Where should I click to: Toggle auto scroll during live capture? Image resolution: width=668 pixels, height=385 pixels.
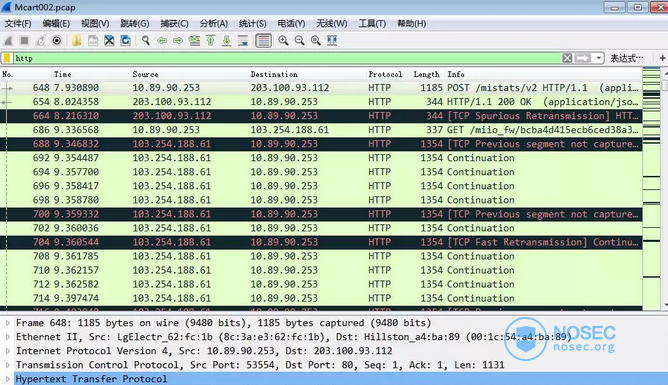(x=243, y=40)
